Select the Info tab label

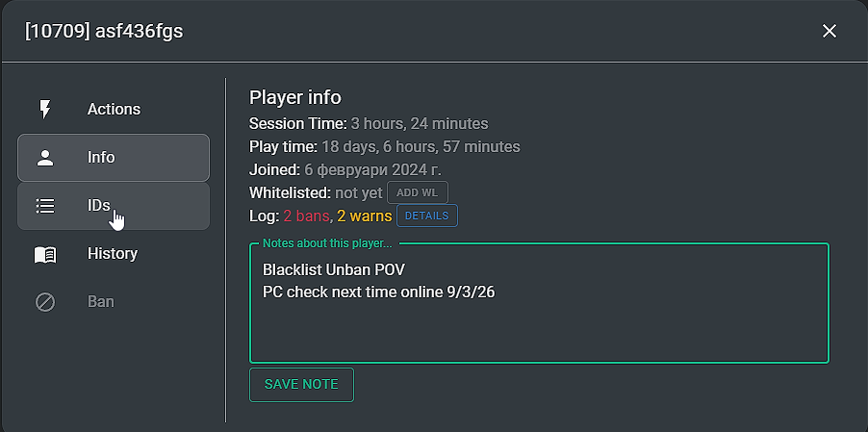101,157
